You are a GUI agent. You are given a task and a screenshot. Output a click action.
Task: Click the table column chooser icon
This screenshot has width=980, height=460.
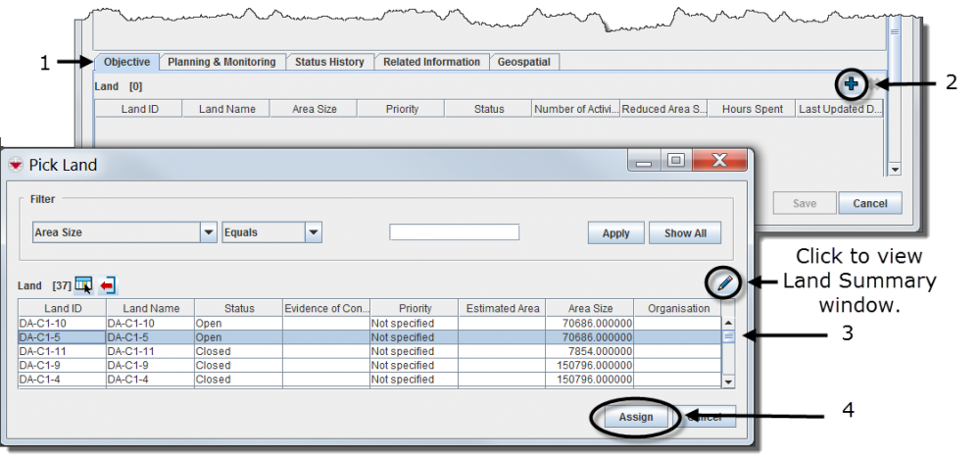(x=83, y=285)
